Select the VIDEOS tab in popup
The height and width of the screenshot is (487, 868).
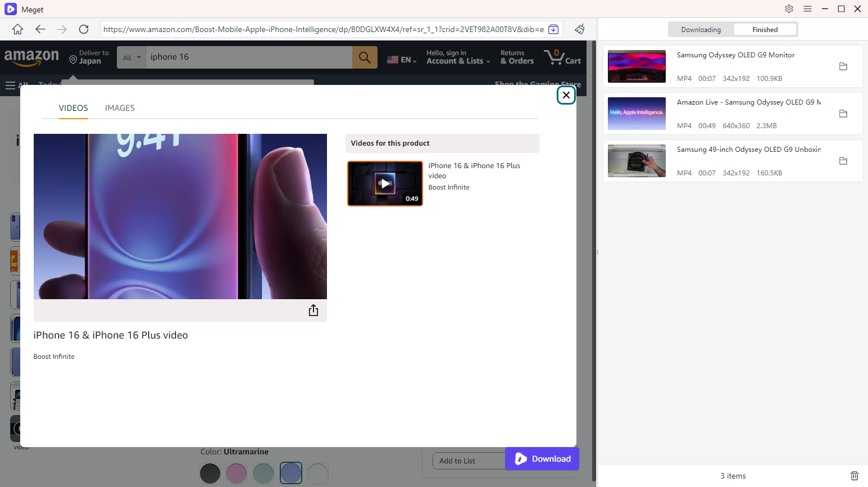click(x=74, y=108)
